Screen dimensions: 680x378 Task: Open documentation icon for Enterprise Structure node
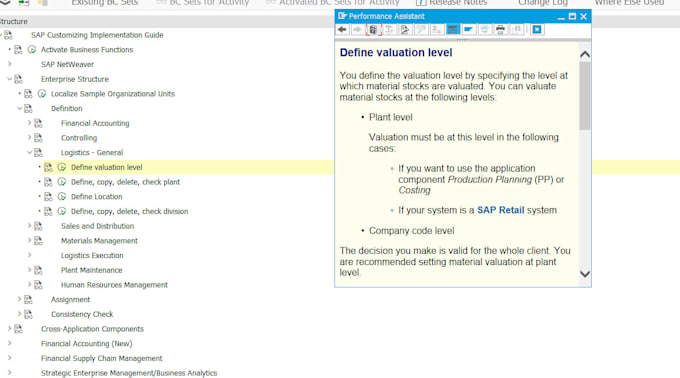click(x=18, y=79)
